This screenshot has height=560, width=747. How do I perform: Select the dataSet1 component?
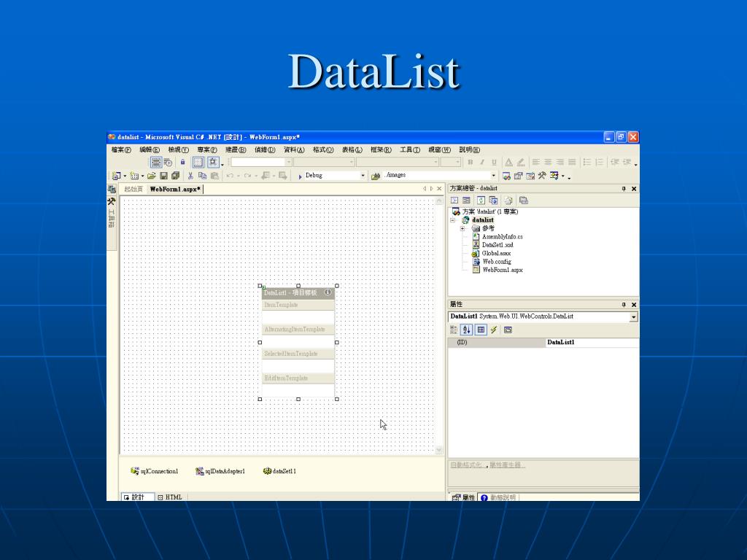(279, 471)
